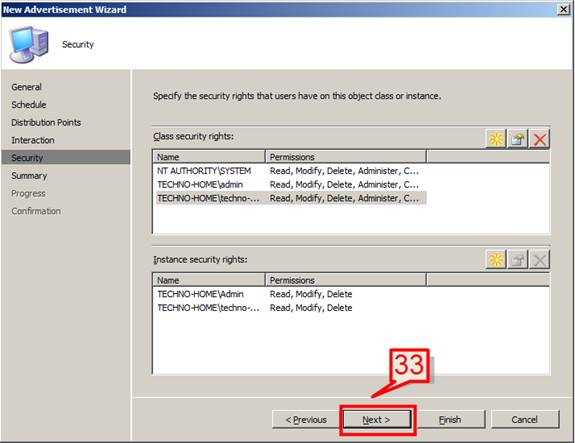Click the New icon for class security rights
This screenshot has height=443, width=575.
[496, 139]
